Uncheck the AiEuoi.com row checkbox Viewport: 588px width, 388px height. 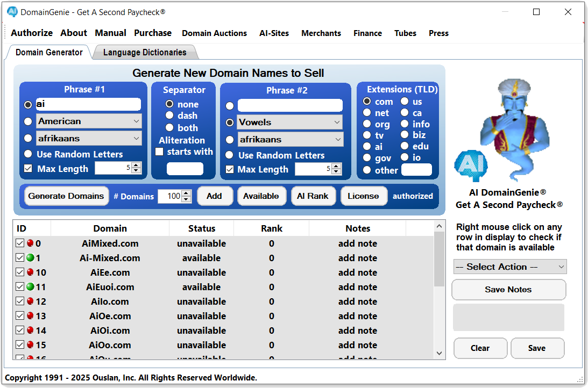pos(20,287)
